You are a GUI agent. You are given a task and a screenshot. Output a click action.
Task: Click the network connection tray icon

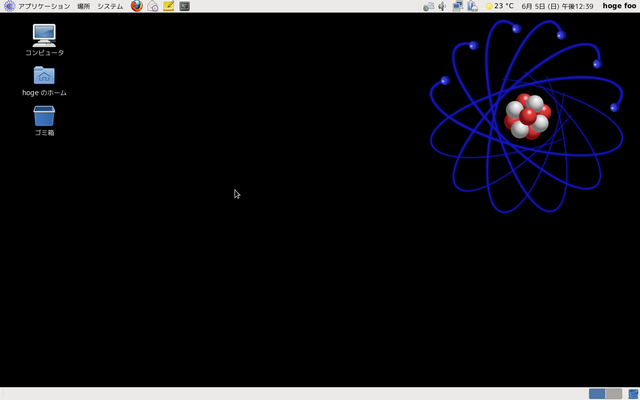coord(457,6)
